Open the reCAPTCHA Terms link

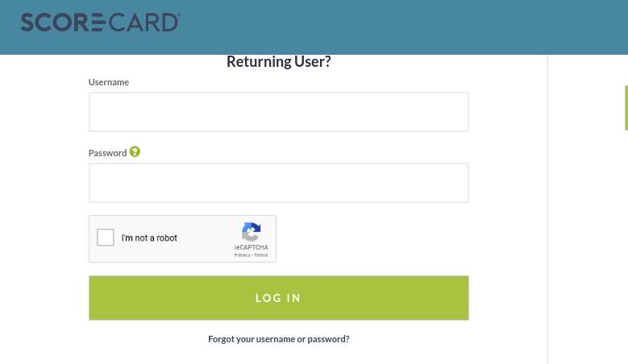pos(261,254)
